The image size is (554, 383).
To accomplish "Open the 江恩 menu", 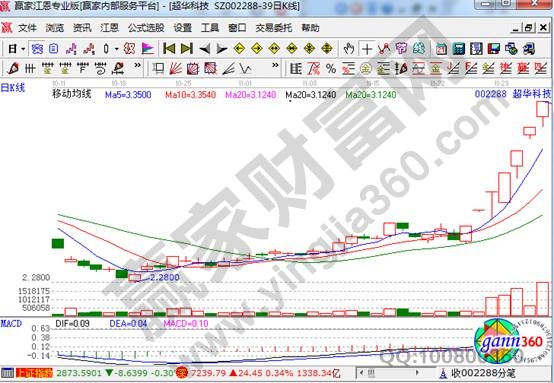I will (x=109, y=28).
